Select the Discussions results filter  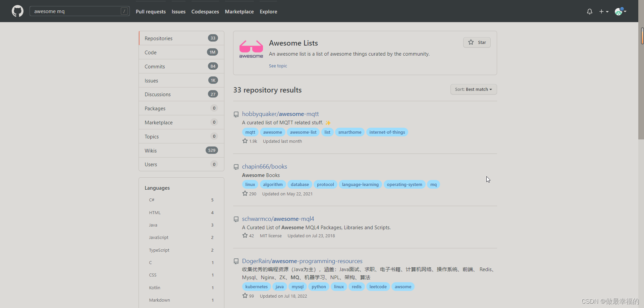(x=181, y=94)
